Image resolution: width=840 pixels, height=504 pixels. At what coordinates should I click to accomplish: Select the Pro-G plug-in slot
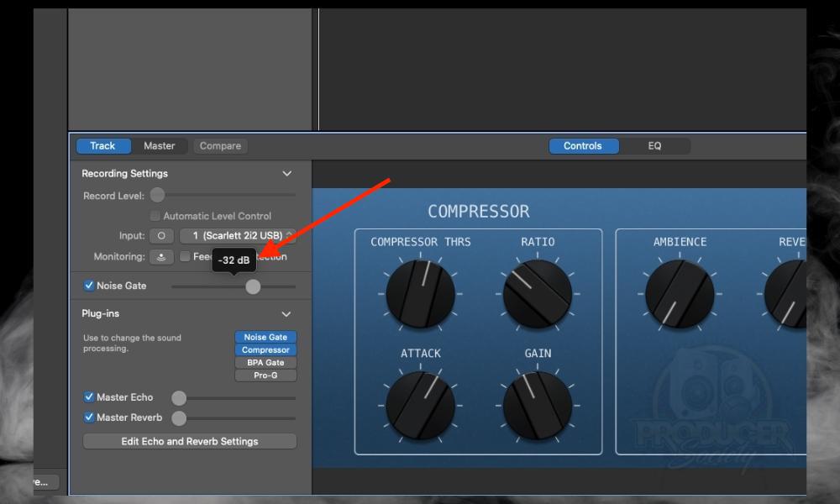point(265,375)
